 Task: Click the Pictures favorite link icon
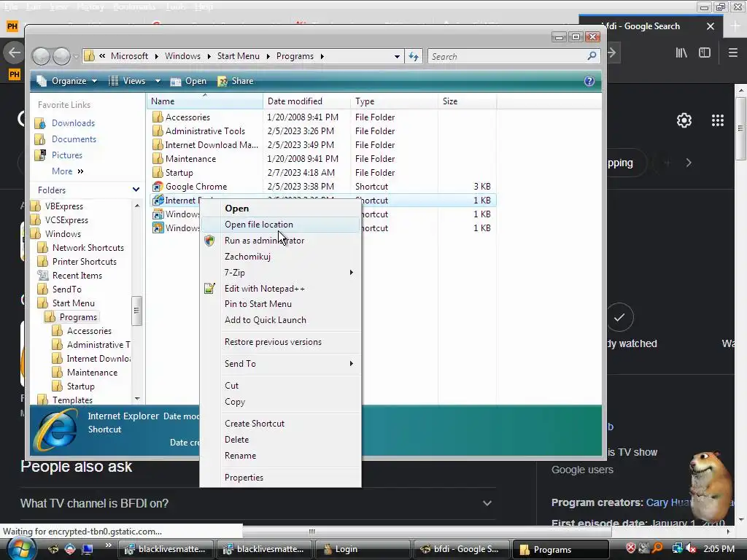tap(41, 155)
